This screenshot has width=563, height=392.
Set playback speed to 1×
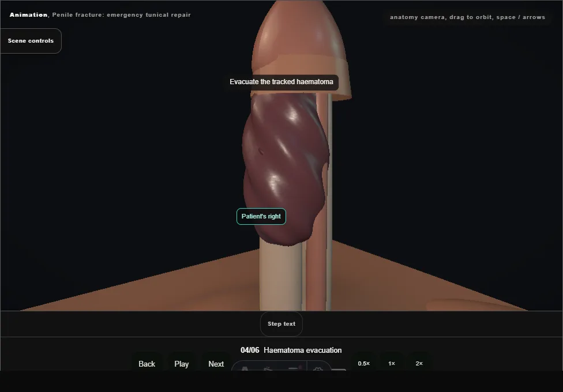(392, 363)
